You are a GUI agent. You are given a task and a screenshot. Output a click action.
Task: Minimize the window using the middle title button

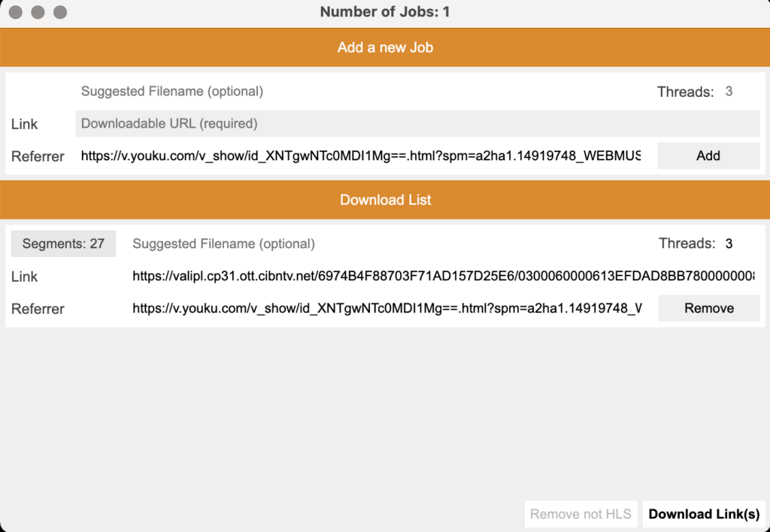[38, 12]
